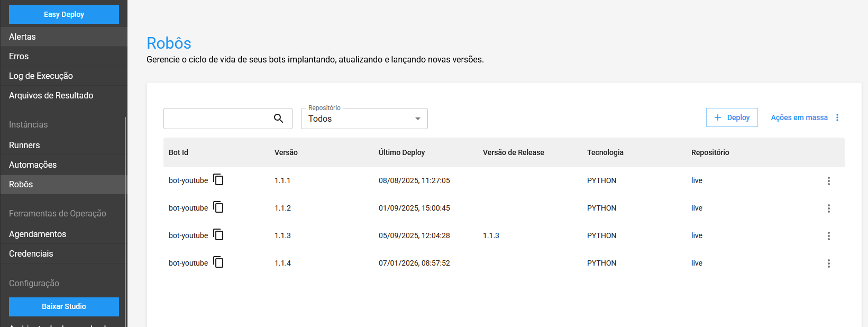Navigate to Runners section
This screenshot has height=327, width=868.
click(x=24, y=145)
